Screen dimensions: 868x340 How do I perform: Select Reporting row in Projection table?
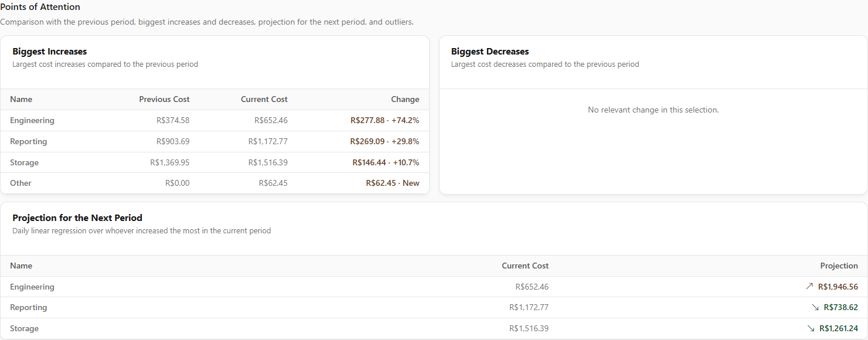(x=434, y=307)
